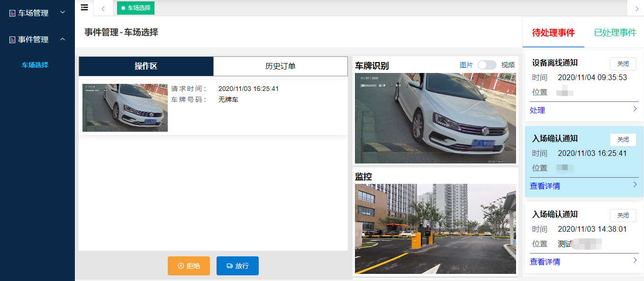The width and height of the screenshot is (644, 281).
Task: Select 车场选择 in the sidebar
Action: 35,65
